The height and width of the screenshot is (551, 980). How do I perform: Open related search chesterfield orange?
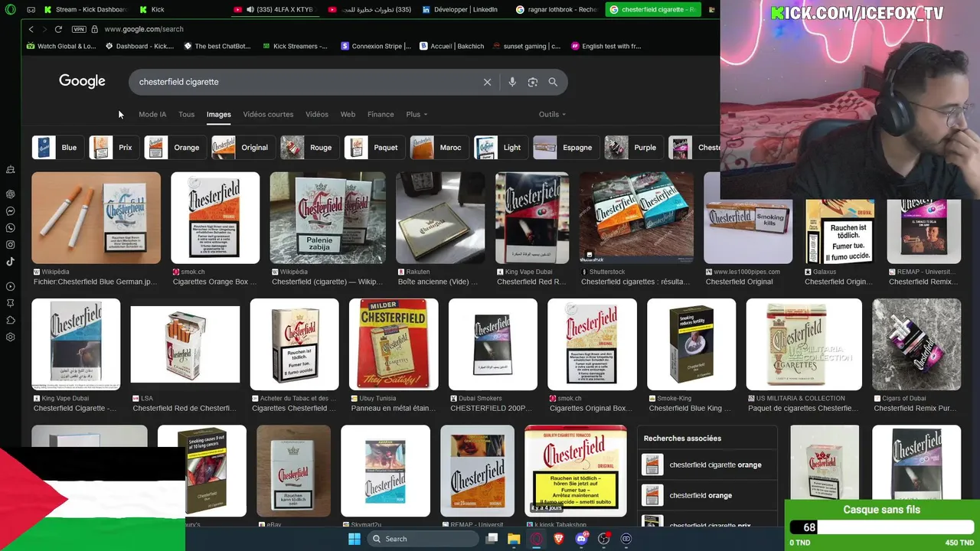click(707, 495)
